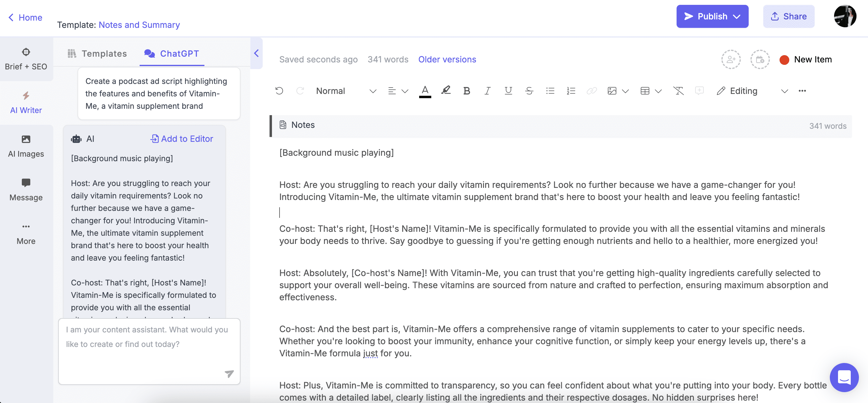Toggle bold formatting

(x=466, y=91)
